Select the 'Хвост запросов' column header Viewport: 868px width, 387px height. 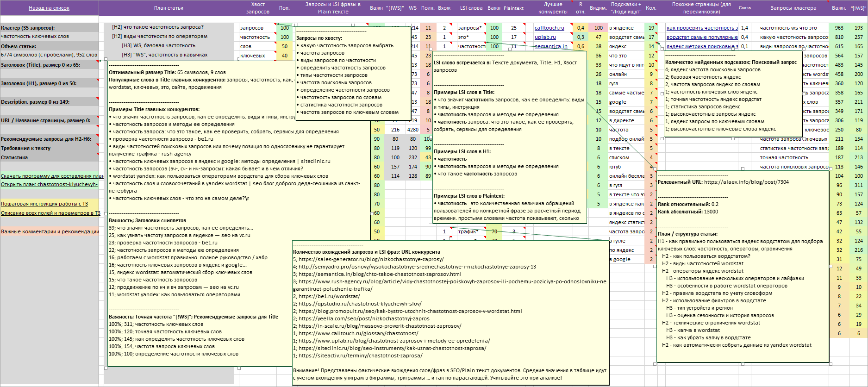point(258,8)
